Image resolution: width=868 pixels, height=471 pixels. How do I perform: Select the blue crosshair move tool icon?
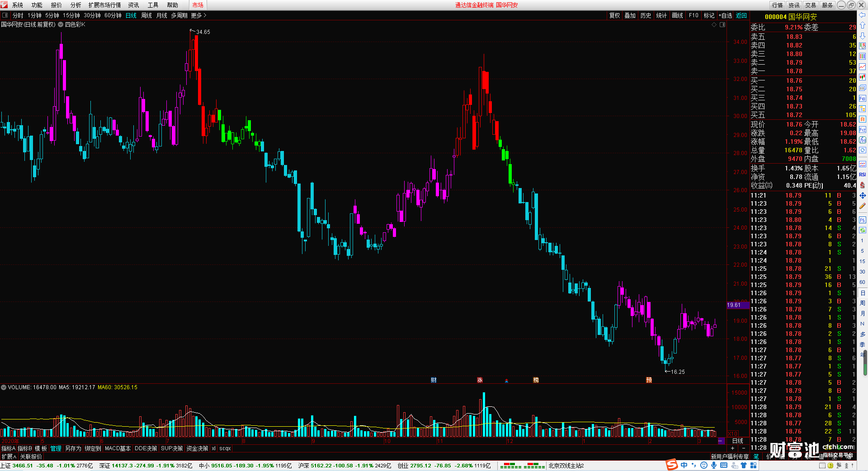(862, 195)
